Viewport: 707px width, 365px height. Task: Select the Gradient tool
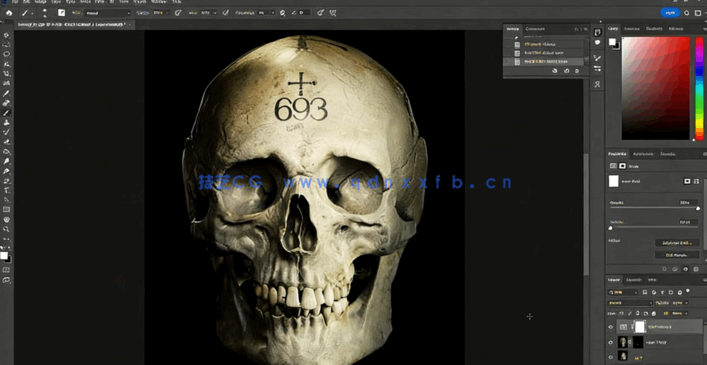pyautogui.click(x=6, y=152)
